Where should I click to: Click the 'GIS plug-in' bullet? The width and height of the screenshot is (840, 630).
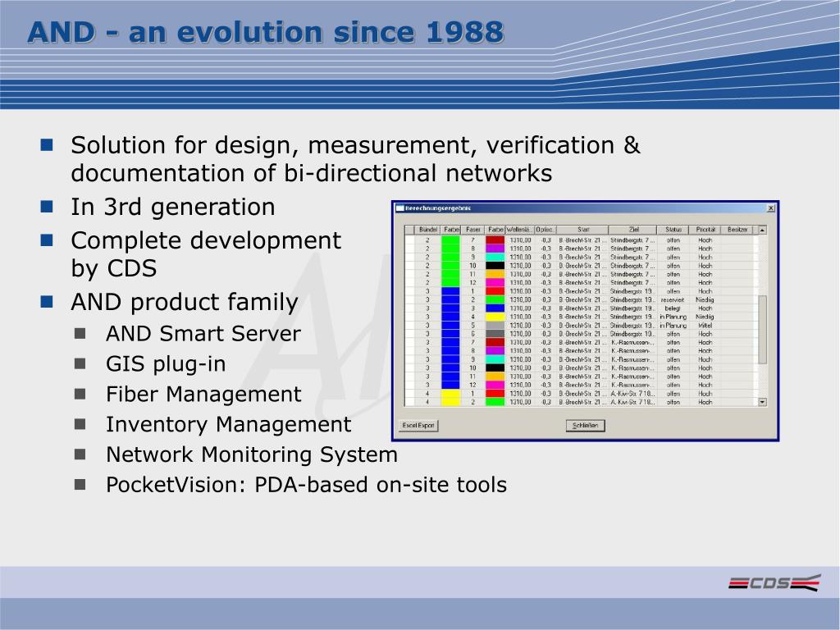click(x=166, y=364)
